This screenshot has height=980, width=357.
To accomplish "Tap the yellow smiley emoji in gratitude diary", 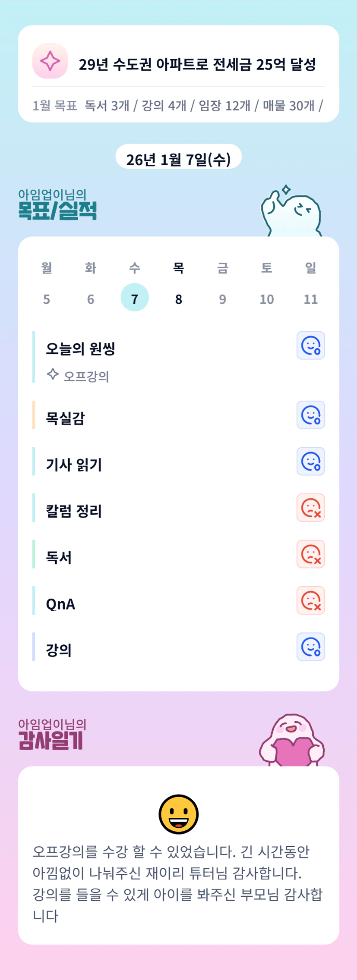I will pos(178,814).
